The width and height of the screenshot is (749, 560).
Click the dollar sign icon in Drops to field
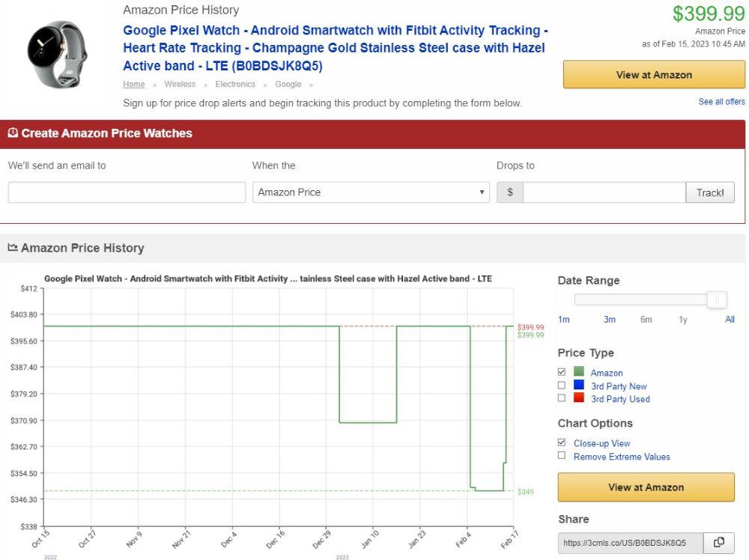(x=509, y=192)
